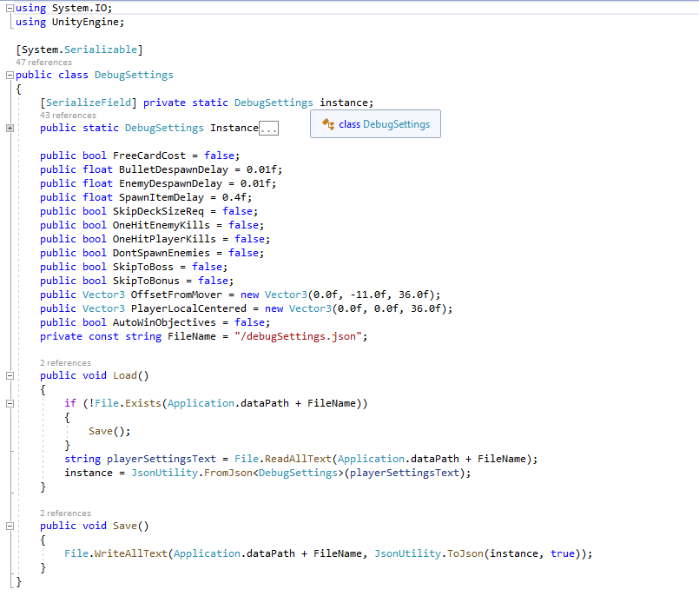The image size is (699, 616).
Task: Collapse the File.Exists if block
Action: 10,403
